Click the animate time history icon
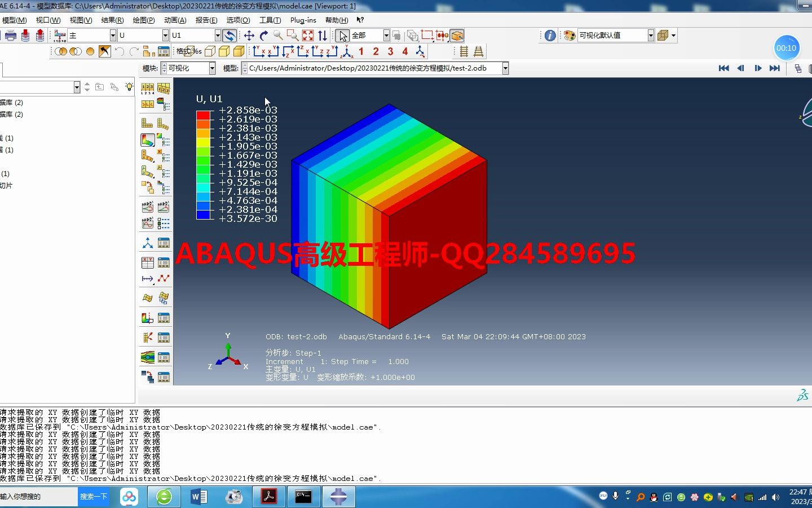 tap(164, 207)
